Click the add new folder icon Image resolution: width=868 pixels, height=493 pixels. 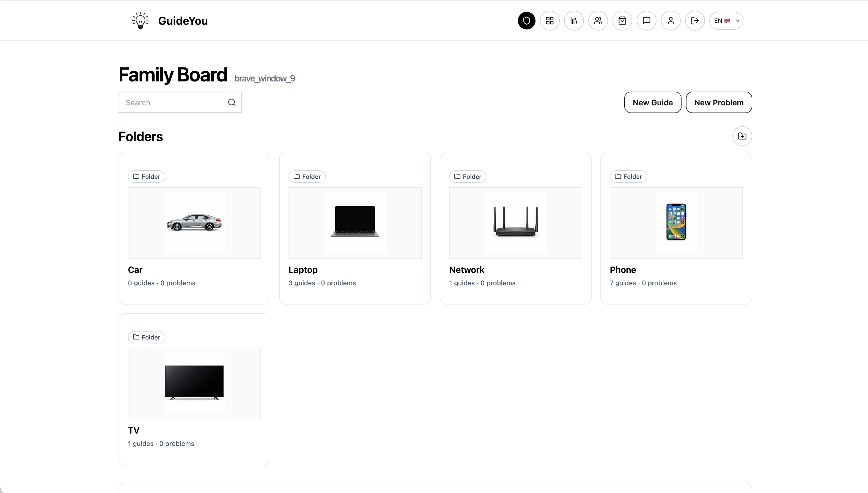[x=742, y=136]
